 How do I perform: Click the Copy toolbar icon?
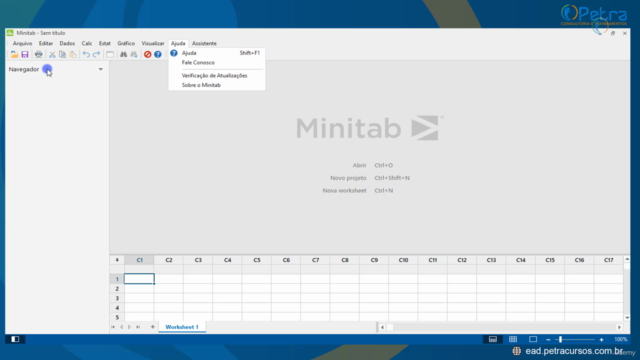point(62,54)
